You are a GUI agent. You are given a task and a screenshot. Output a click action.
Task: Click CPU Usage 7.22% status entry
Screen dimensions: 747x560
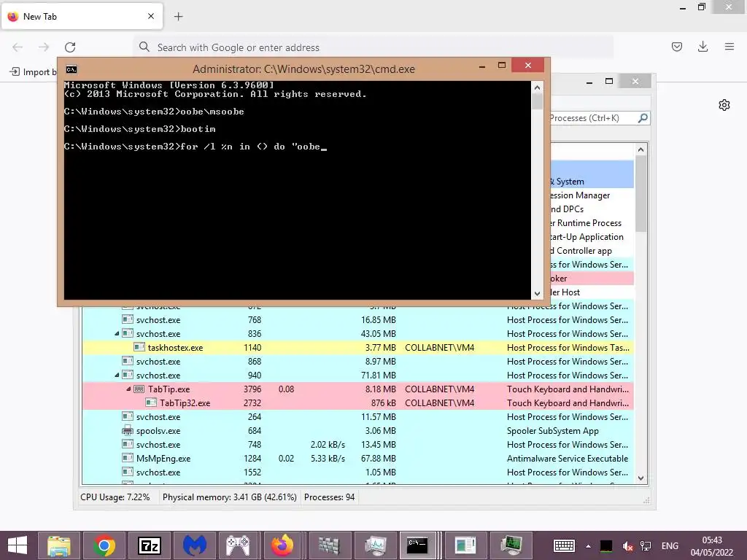pos(115,497)
